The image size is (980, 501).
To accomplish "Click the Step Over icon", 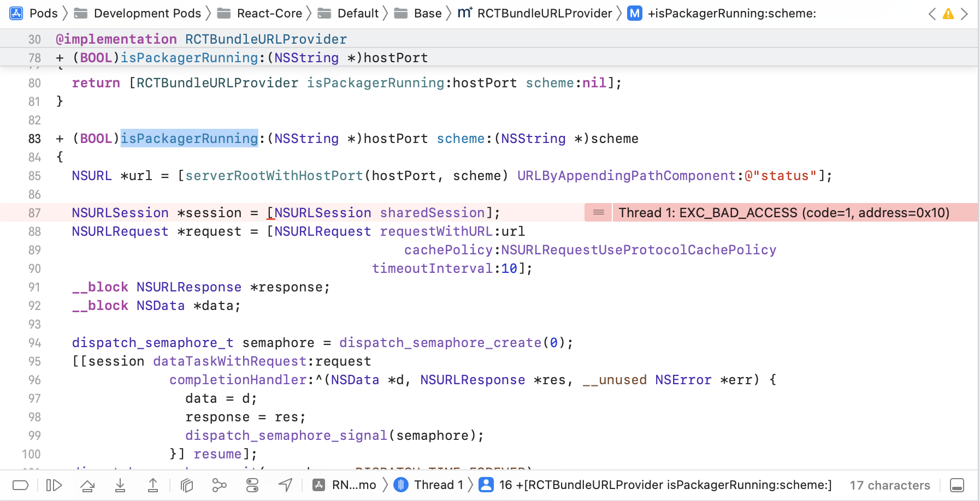I will click(87, 485).
